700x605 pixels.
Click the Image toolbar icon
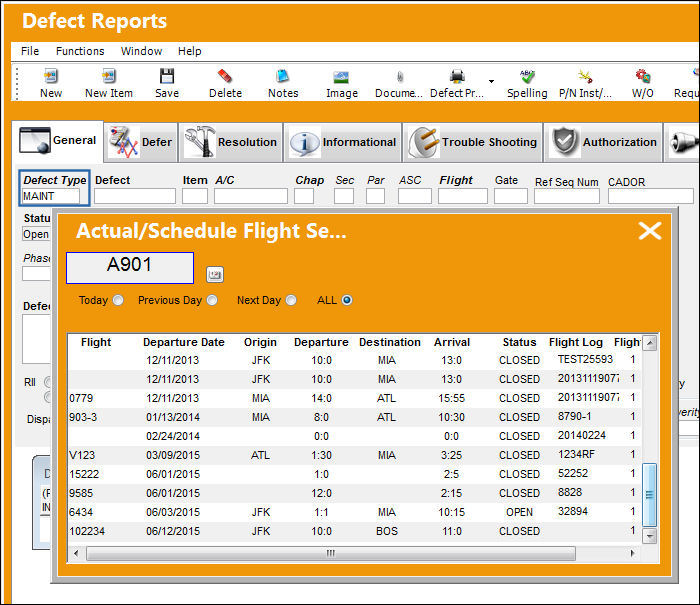click(x=341, y=77)
